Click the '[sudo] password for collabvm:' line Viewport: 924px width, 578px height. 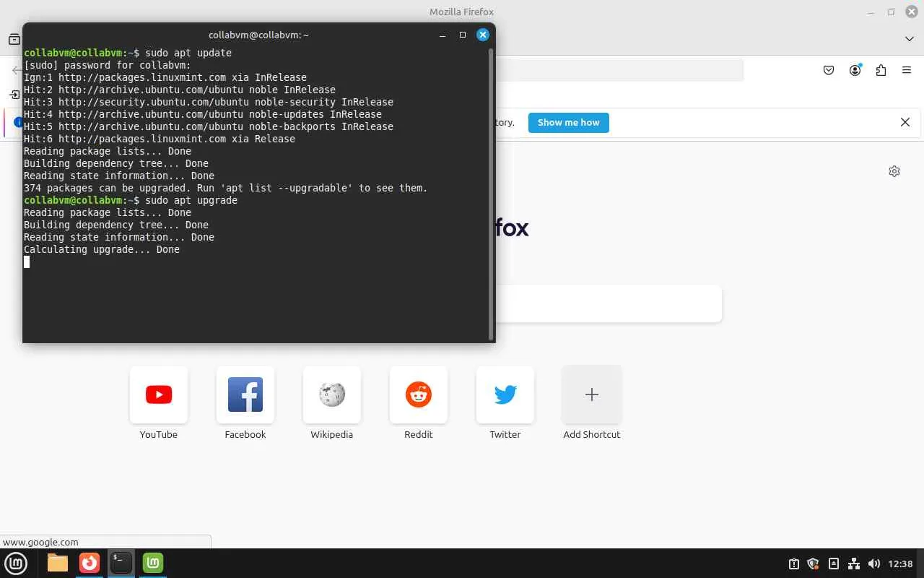coord(108,65)
